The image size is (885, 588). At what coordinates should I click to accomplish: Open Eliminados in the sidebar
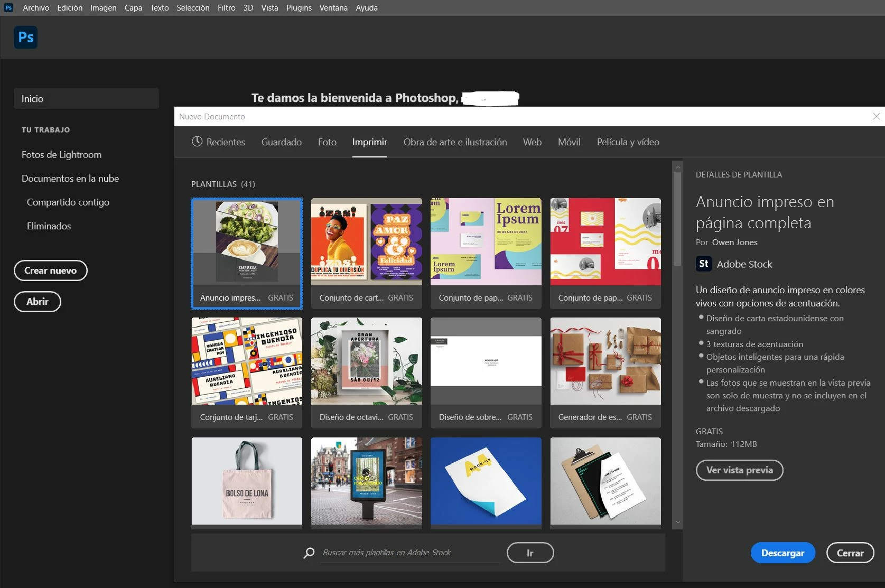(x=49, y=226)
